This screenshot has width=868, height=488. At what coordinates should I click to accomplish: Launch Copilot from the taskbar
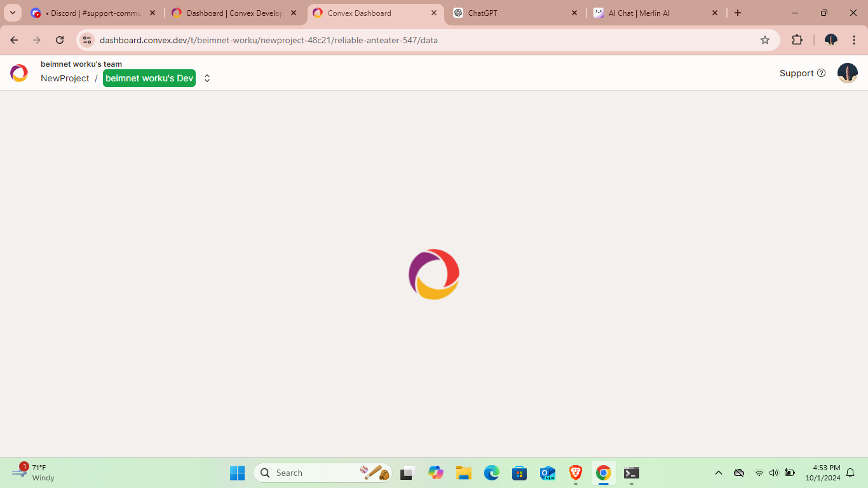coord(435,473)
